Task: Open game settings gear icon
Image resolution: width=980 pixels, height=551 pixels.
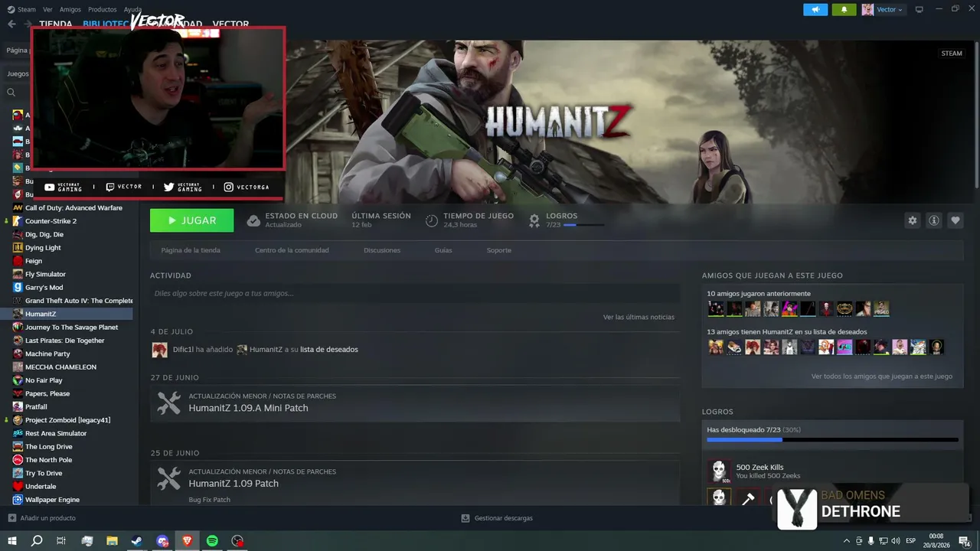Action: coord(912,220)
